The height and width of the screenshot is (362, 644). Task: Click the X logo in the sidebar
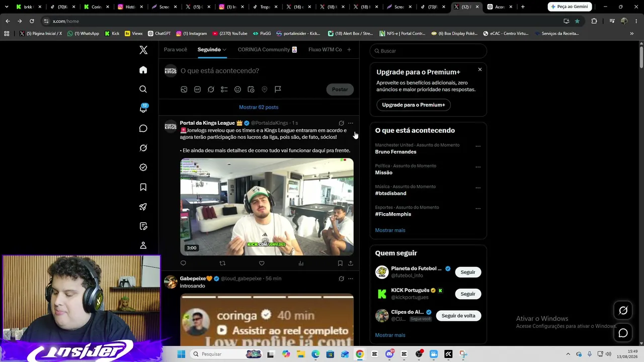(x=143, y=50)
